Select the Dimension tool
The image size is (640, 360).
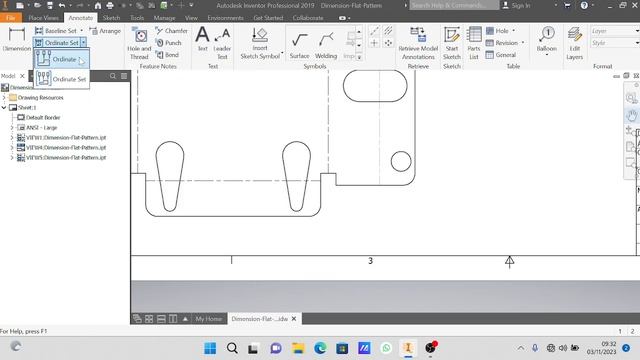[16, 40]
